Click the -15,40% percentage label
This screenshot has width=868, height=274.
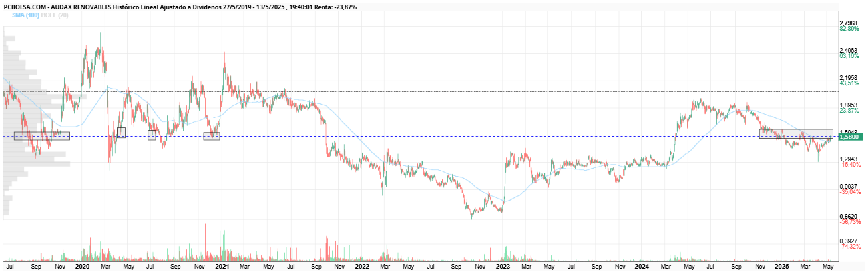coord(850,164)
